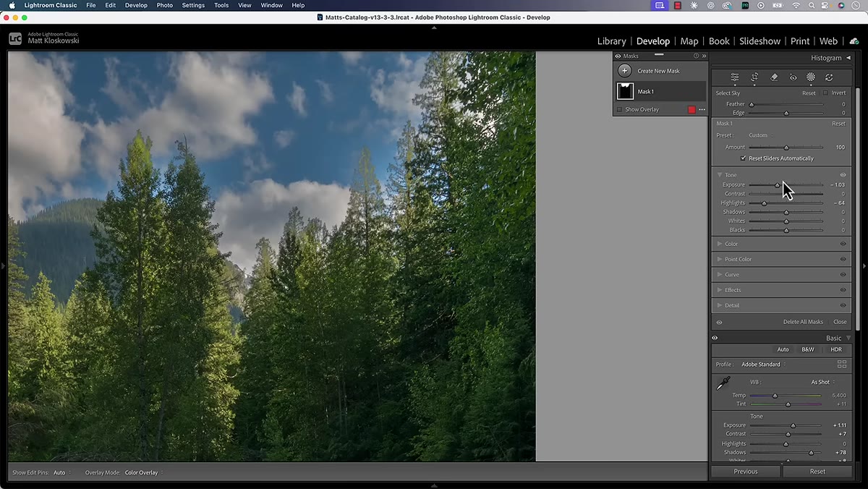Screen dimensions: 868x489
Task: Click the Reset button at panel bottom
Action: pos(817,472)
